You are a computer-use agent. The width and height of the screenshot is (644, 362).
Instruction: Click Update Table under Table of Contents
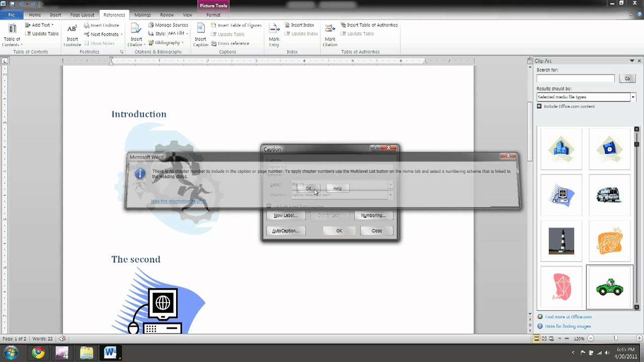click(x=42, y=34)
